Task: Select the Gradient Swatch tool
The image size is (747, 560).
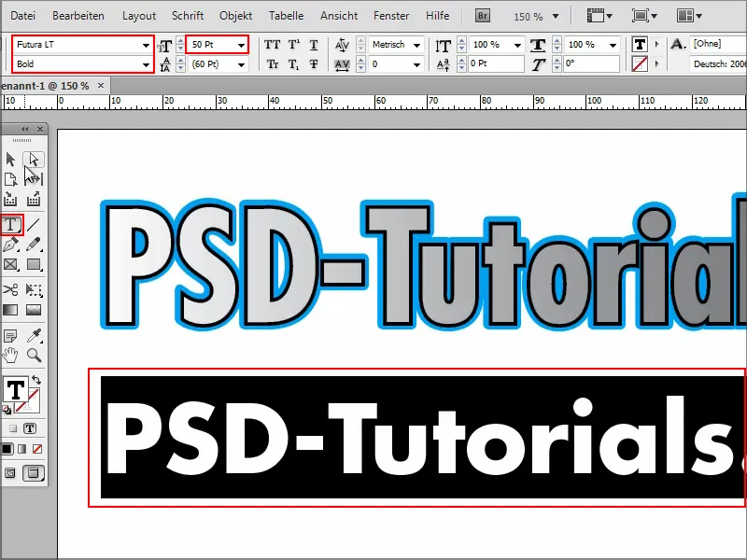Action: click(x=10, y=310)
